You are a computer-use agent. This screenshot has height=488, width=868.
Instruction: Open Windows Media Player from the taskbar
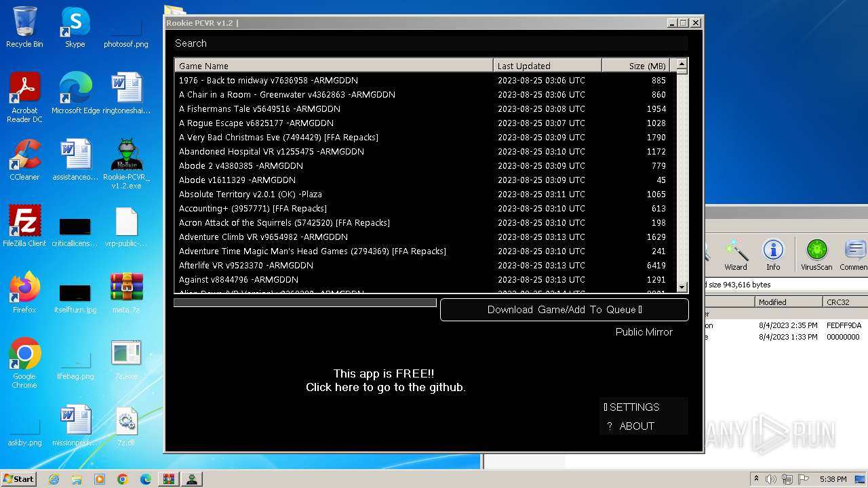tap(100, 479)
